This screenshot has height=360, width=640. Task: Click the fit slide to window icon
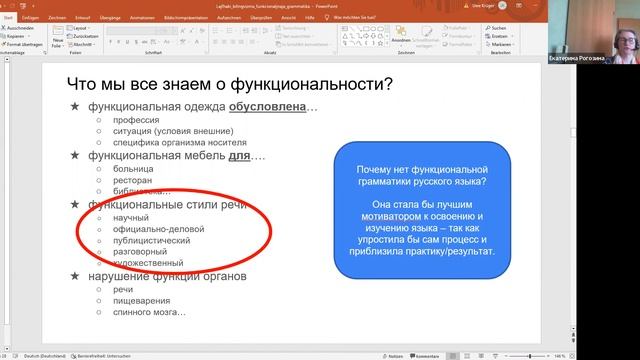pyautogui.click(x=572, y=356)
